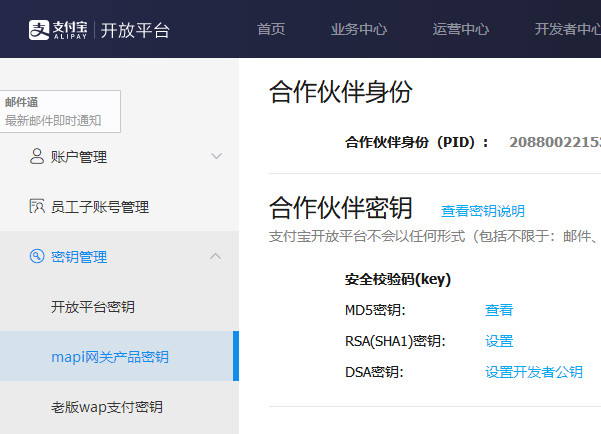Click the 账户管理 person icon
Viewport: 601px width, 434px height.
[x=37, y=156]
